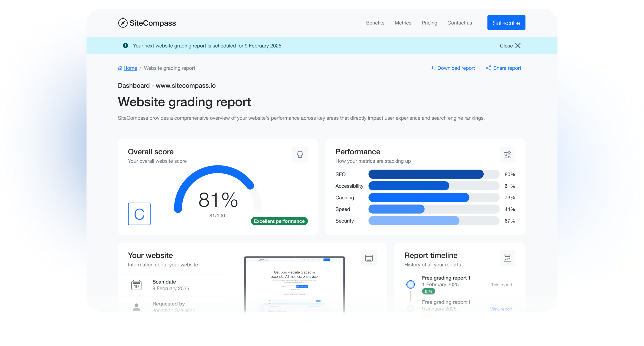644x346 pixels.
Task: Go to the Metrics navigation item
Action: tap(403, 23)
